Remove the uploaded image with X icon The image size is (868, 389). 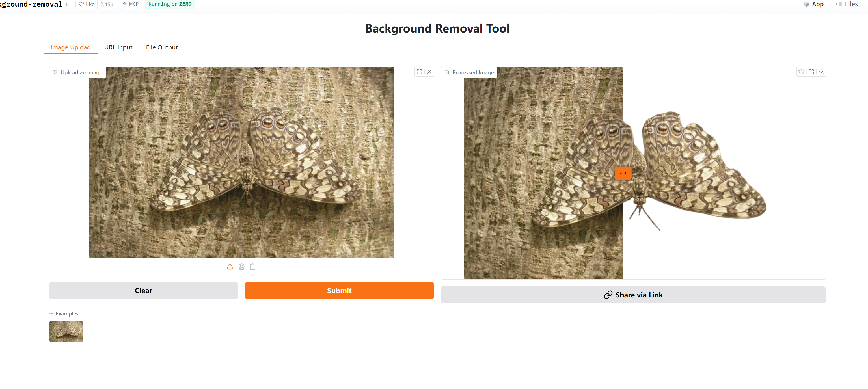pyautogui.click(x=429, y=72)
